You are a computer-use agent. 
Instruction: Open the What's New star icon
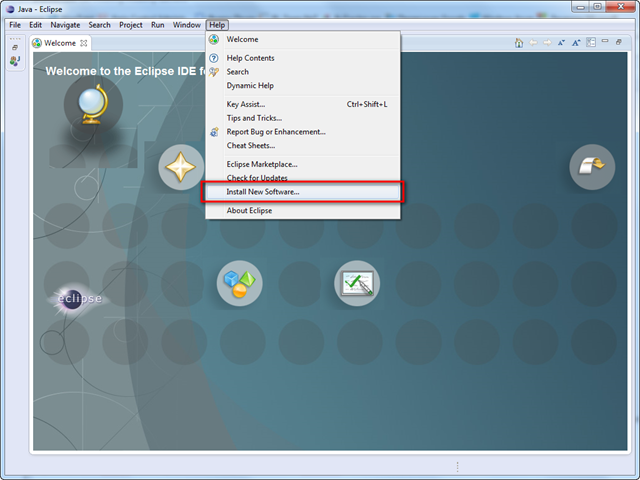181,167
